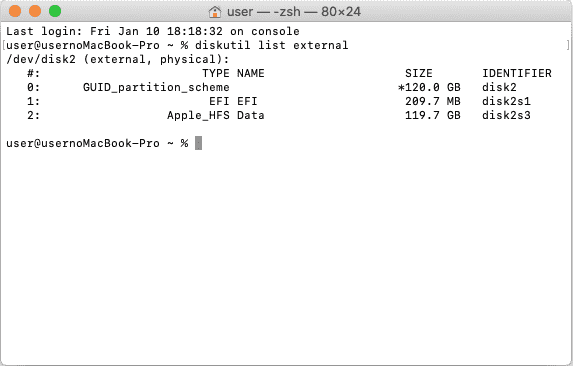Click the 'disk2s3' identifier
This screenshot has height=366, width=573.
click(506, 115)
